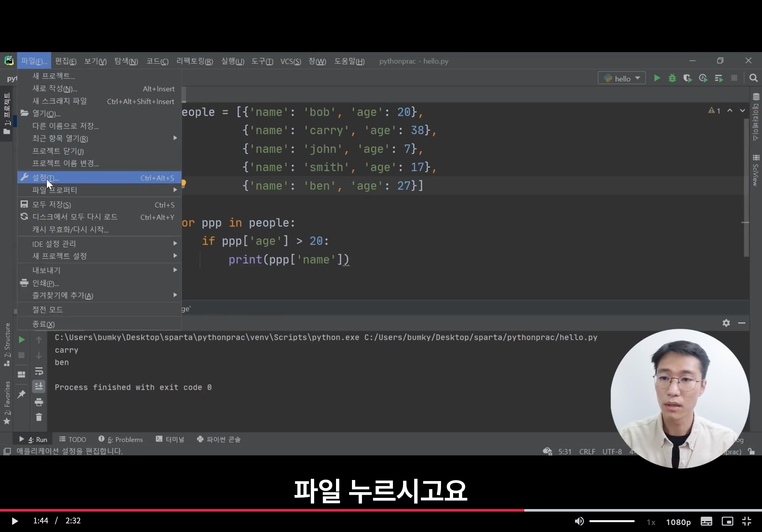Toggle read-only lock icon in status bar
762x532 pixels.
751,451
